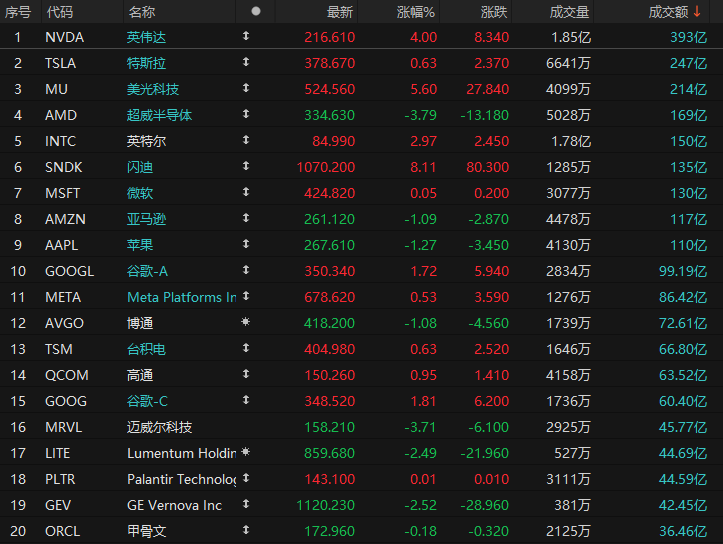
Task: Sort by 成交量 column header
Action: [x=569, y=12]
